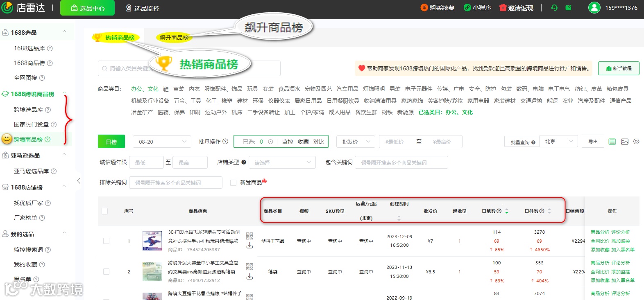
Task: Check the select-all header checkbox
Action: (x=104, y=211)
